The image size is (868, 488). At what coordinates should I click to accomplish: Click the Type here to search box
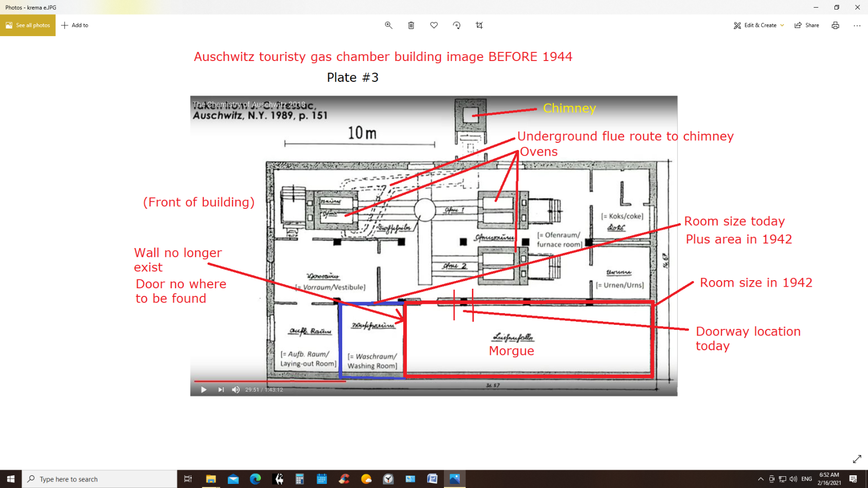(100, 479)
